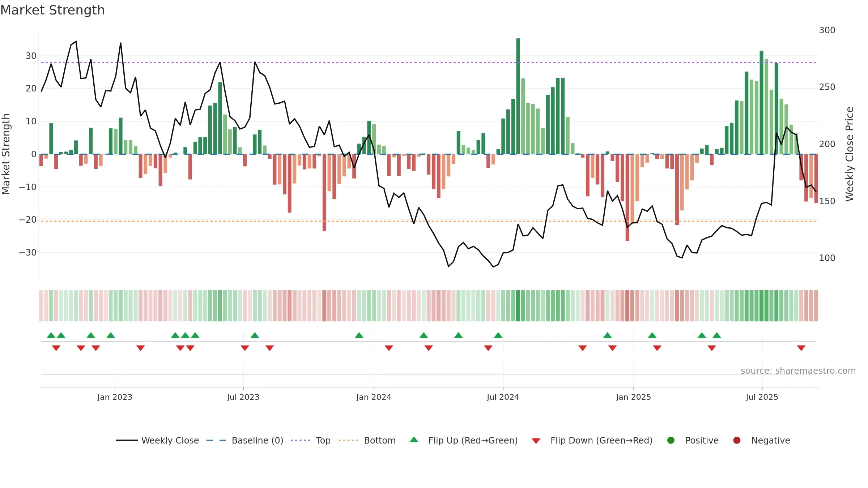868x488 pixels.
Task: Click the darkest green heat strip cell near Jul 2024
Action: (x=518, y=306)
